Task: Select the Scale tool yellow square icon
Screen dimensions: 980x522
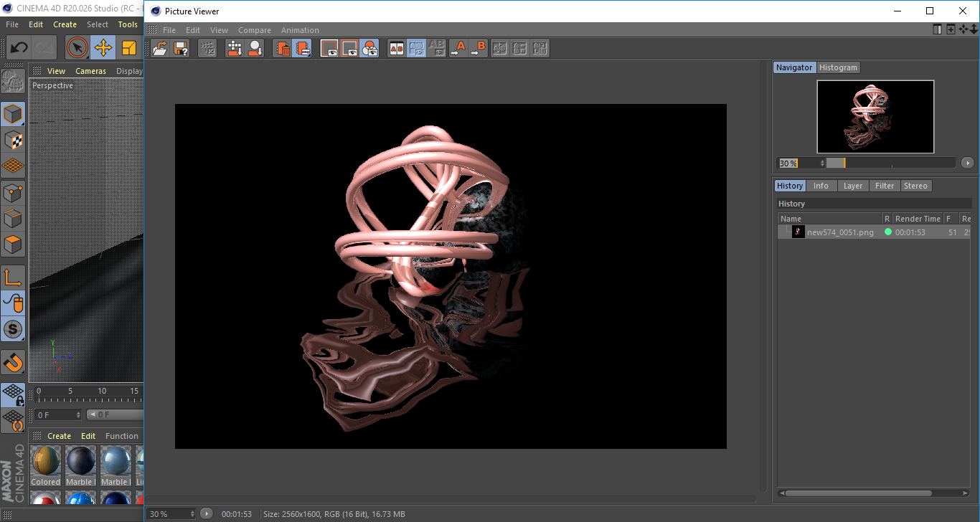Action: coord(129,48)
